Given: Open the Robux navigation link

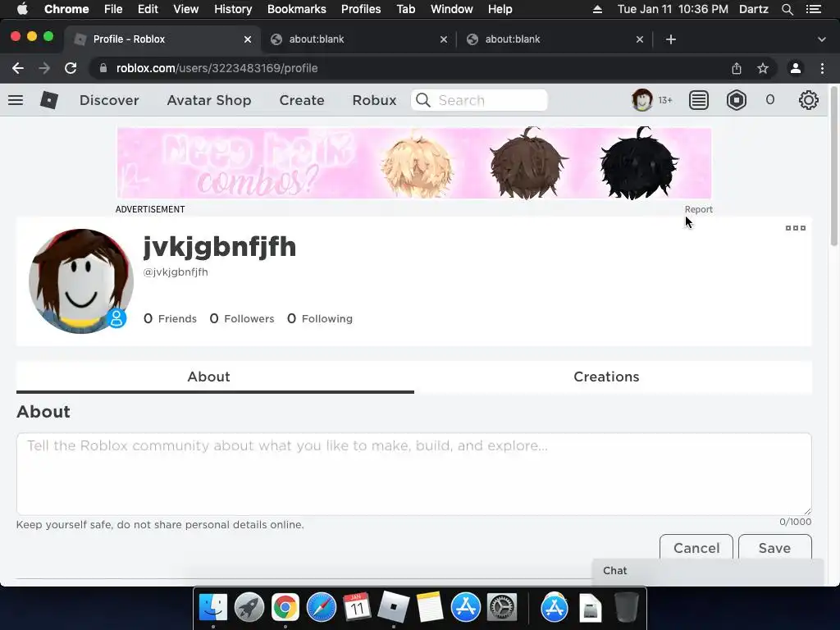Looking at the screenshot, I should tap(374, 100).
